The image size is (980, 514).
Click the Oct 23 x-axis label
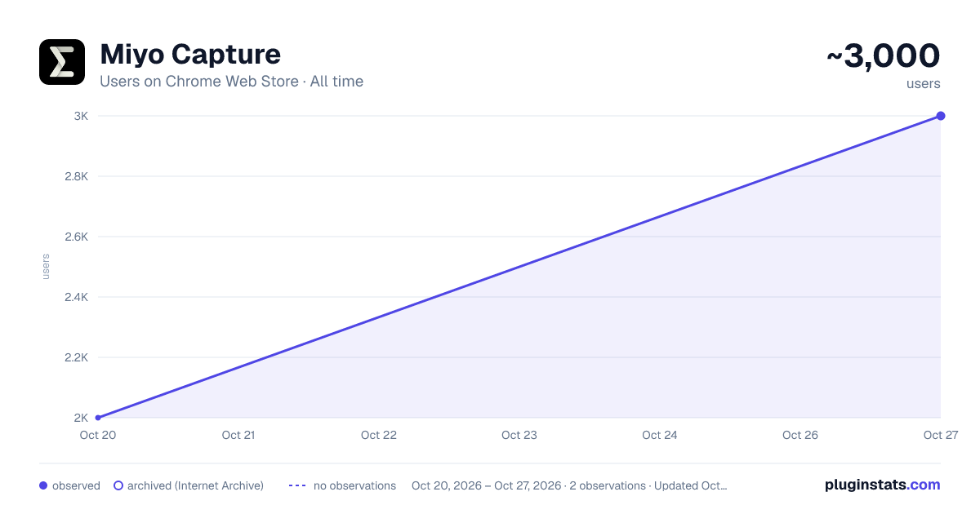tap(519, 435)
